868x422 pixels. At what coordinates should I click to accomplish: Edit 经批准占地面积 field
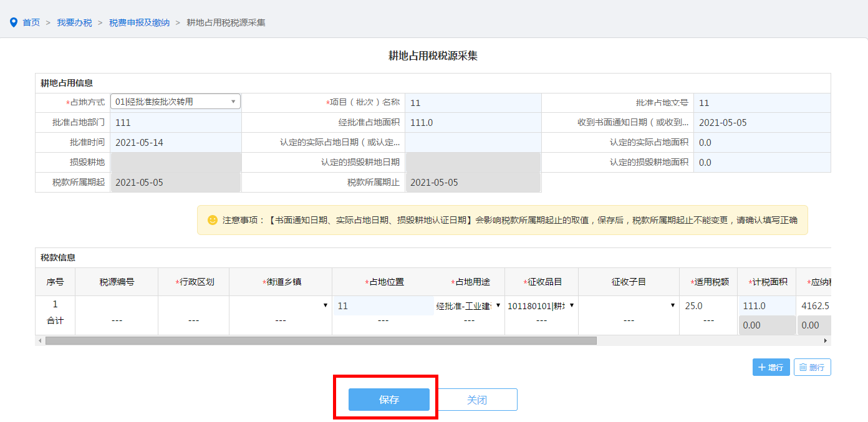coord(473,123)
